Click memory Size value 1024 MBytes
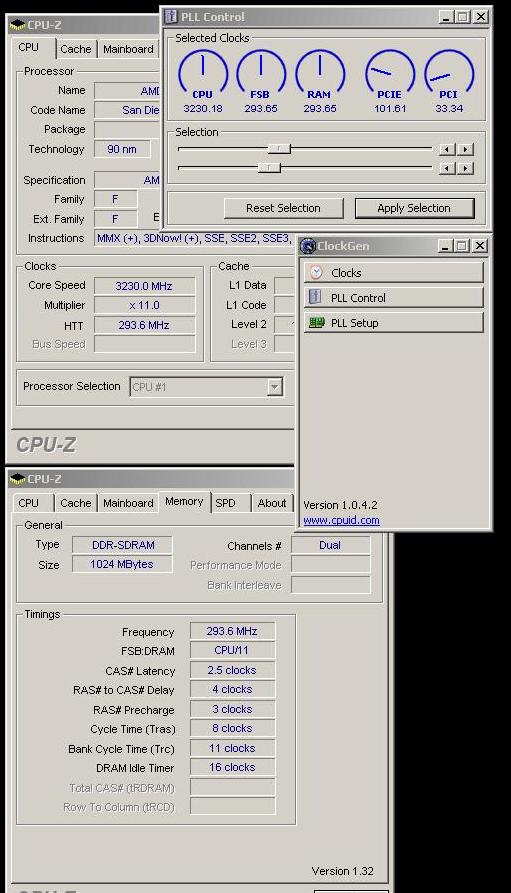The height and width of the screenshot is (893, 511). pyautogui.click(x=122, y=564)
